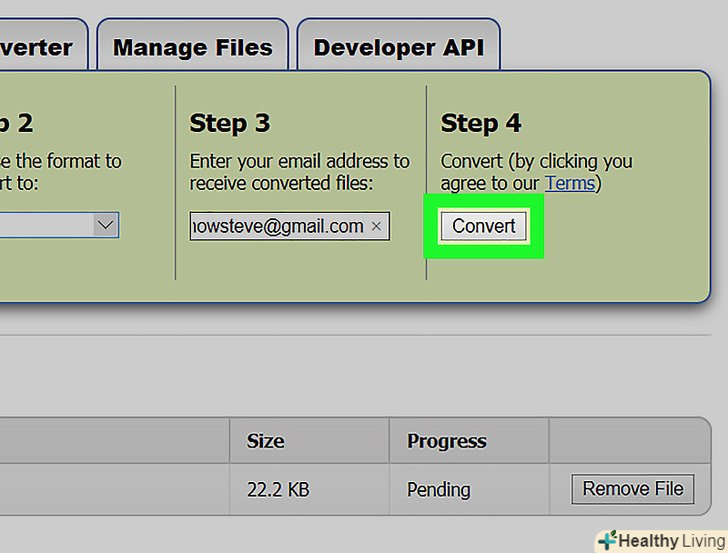The height and width of the screenshot is (553, 728).
Task: Switch to the Manage Files tab
Action: click(192, 47)
